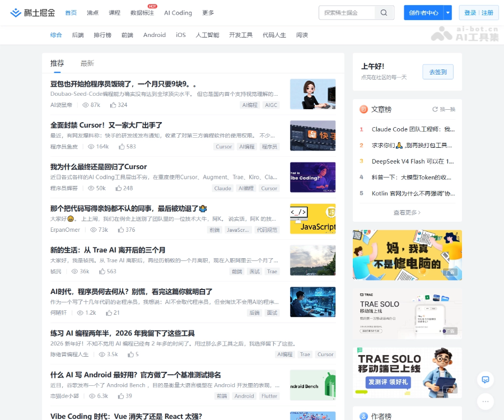Image resolution: width=504 pixels, height=420 pixels.
Task: Select the 后端 category tab
Action: (x=78, y=35)
